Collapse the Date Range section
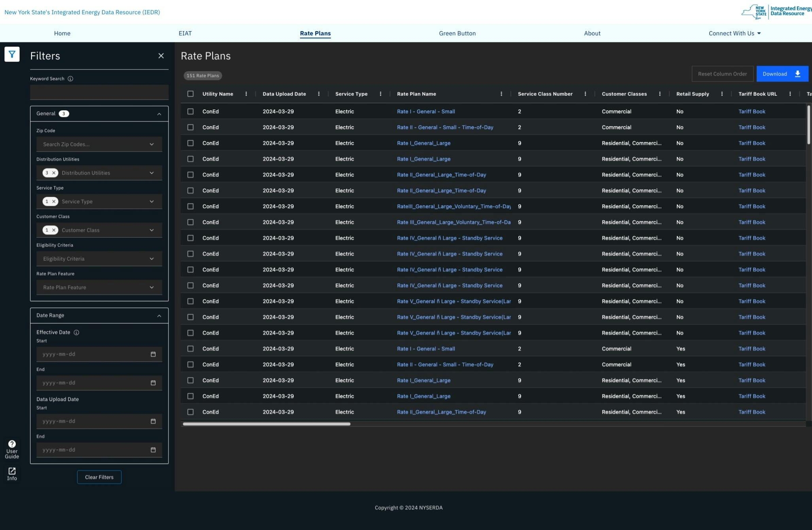This screenshot has height=530, width=812. (x=159, y=316)
